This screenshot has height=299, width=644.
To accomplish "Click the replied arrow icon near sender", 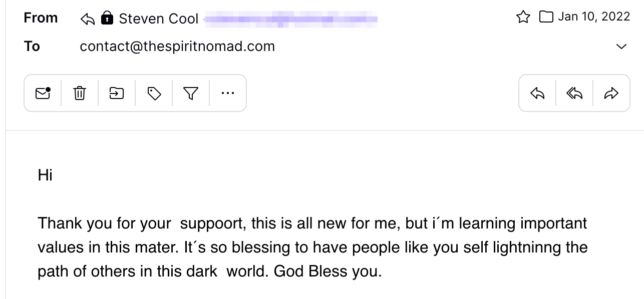I will coord(88,19).
